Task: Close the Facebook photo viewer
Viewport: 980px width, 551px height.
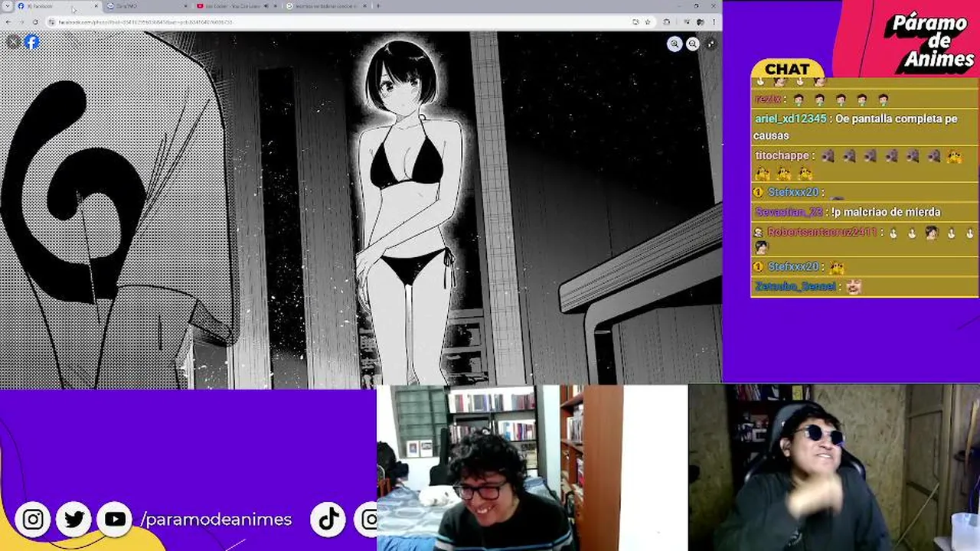Action: (13, 42)
